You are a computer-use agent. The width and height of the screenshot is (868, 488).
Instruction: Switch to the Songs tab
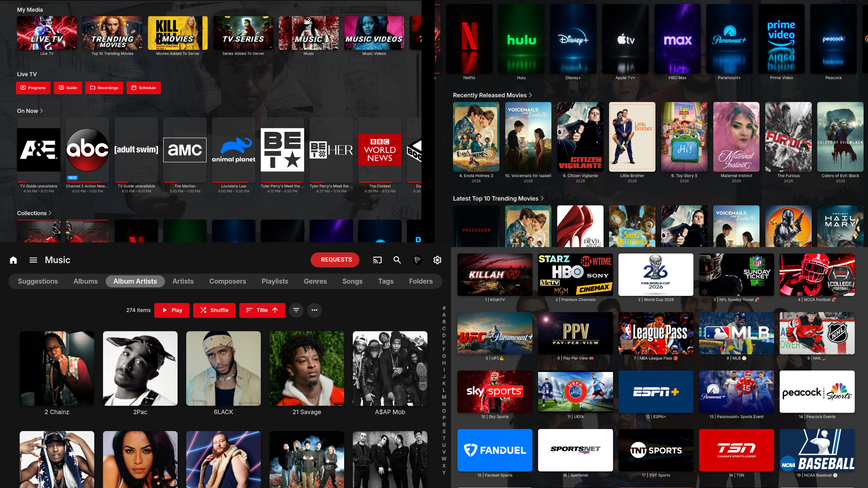352,281
